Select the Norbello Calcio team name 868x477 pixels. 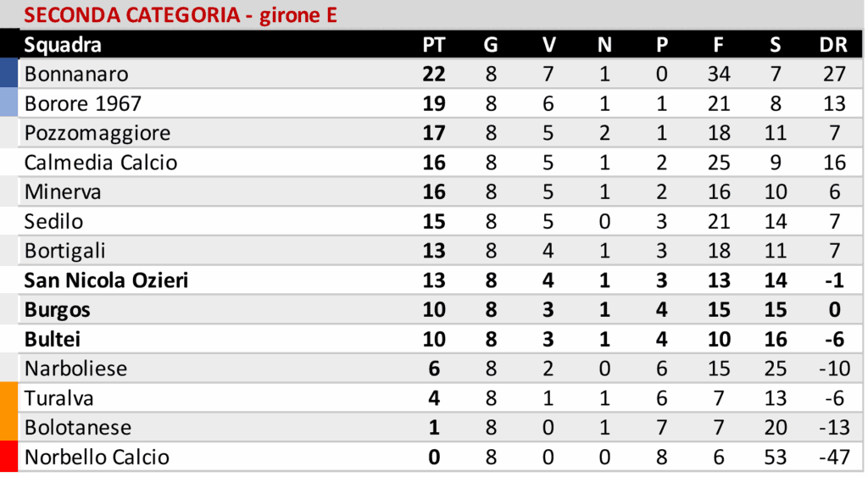[97, 457]
